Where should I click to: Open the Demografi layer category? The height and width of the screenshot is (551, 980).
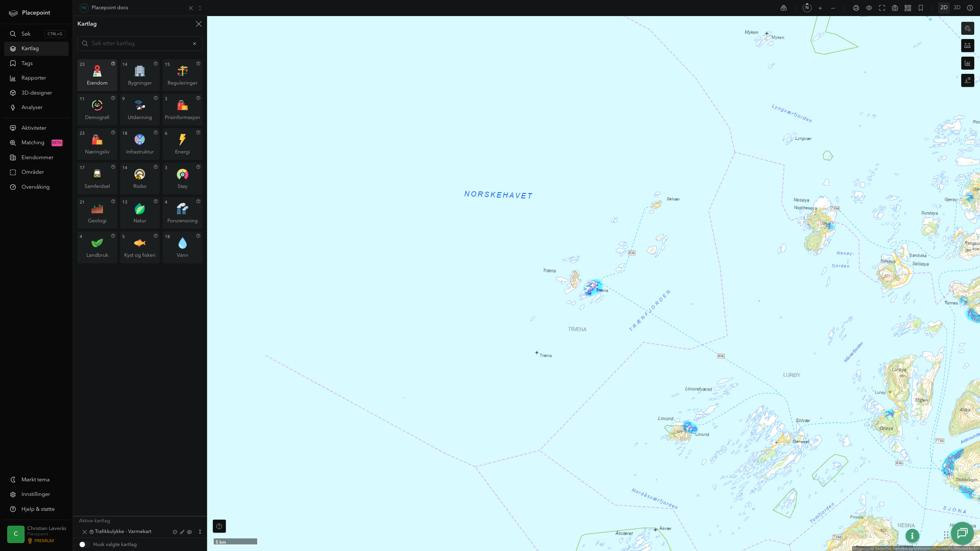tap(97, 109)
